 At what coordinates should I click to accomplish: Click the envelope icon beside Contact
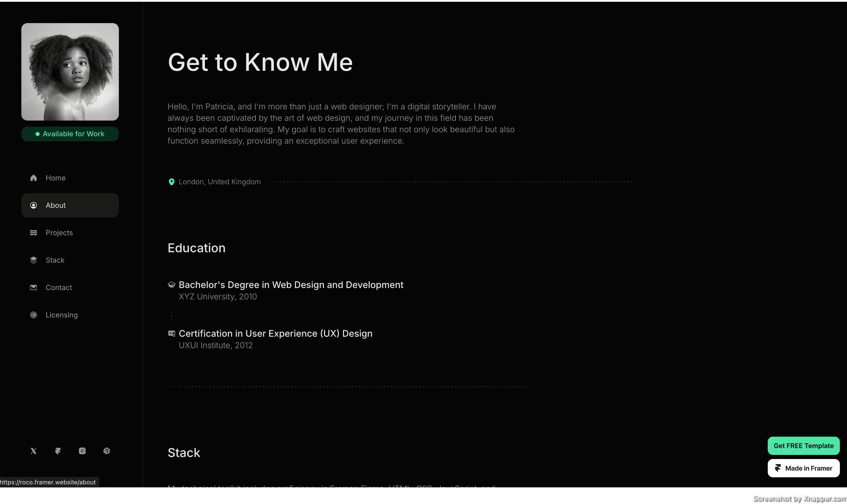pyautogui.click(x=33, y=288)
